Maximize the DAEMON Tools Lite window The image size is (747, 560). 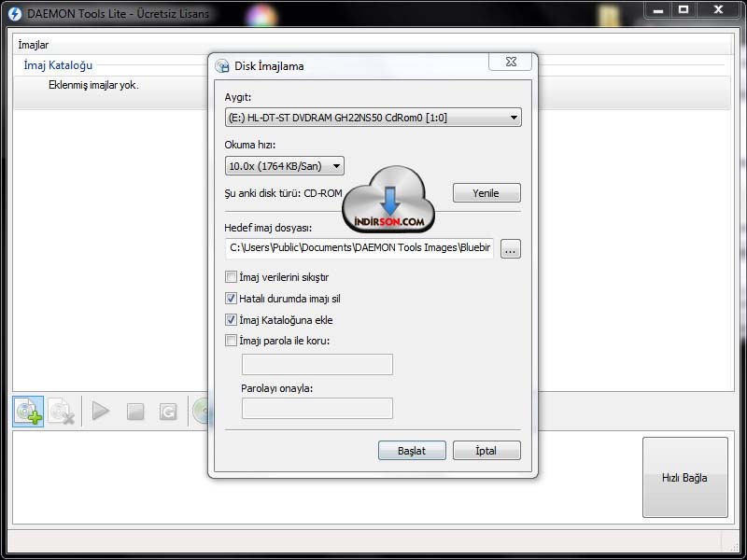pyautogui.click(x=684, y=10)
